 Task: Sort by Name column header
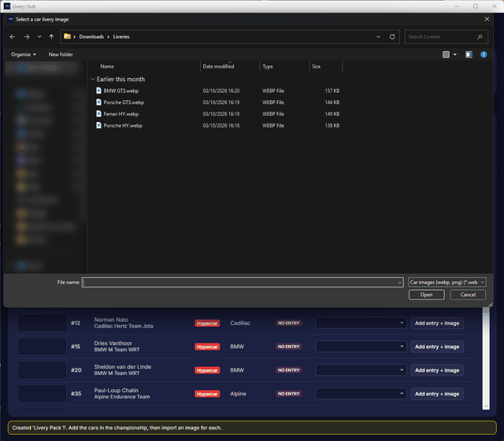(107, 66)
